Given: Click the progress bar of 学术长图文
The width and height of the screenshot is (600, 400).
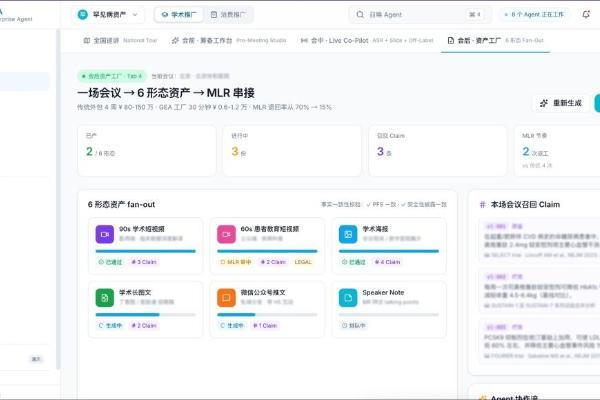Looking at the screenshot, I should (x=146, y=315).
